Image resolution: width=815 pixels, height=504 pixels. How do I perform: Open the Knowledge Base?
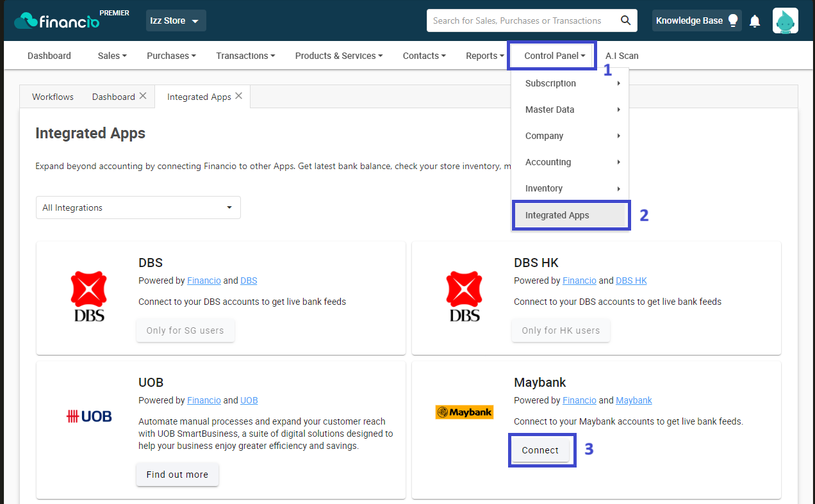point(697,20)
